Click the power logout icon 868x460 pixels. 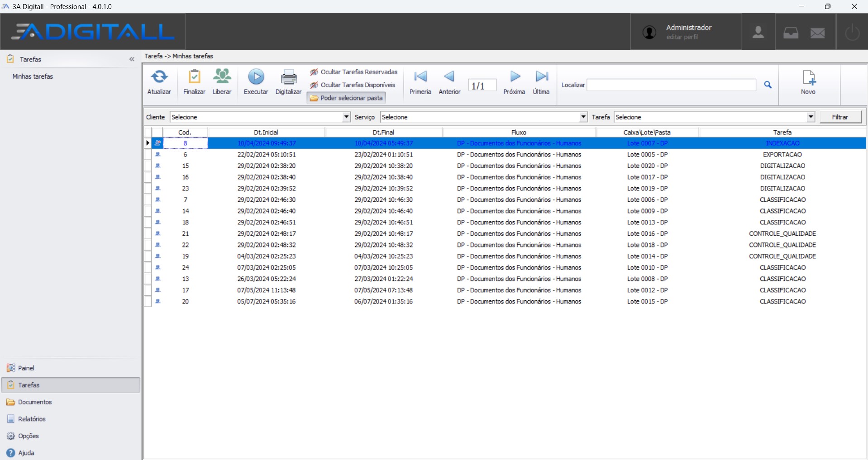pyautogui.click(x=852, y=33)
